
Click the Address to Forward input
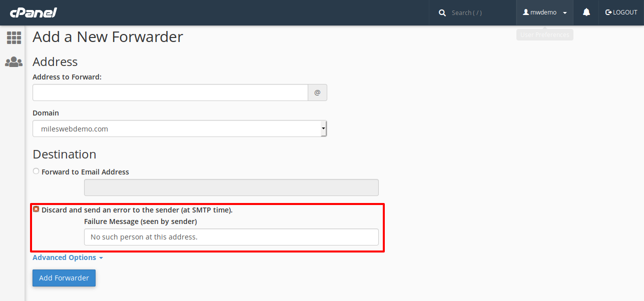click(170, 92)
